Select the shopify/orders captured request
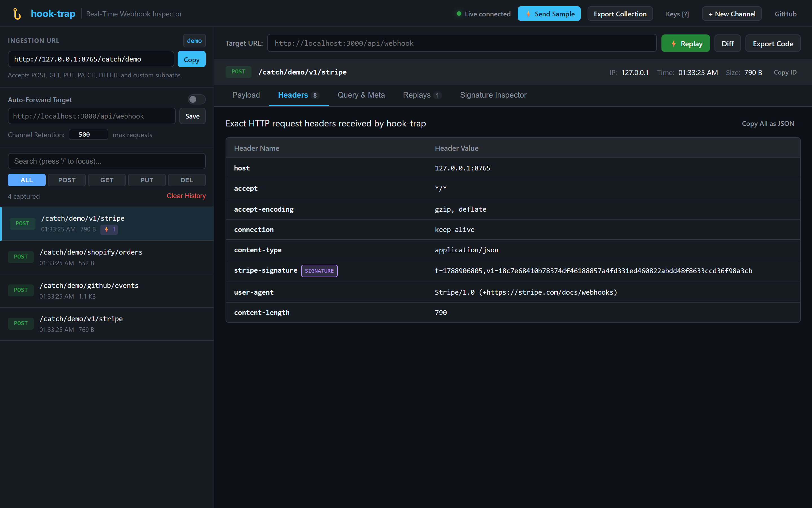This screenshot has width=812, height=508. pos(107,257)
